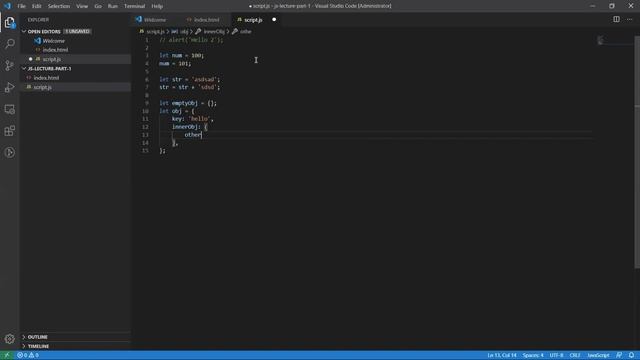640x360 pixels.
Task: Click Ln 13, Col 14 cursor position indicator
Action: pos(502,355)
